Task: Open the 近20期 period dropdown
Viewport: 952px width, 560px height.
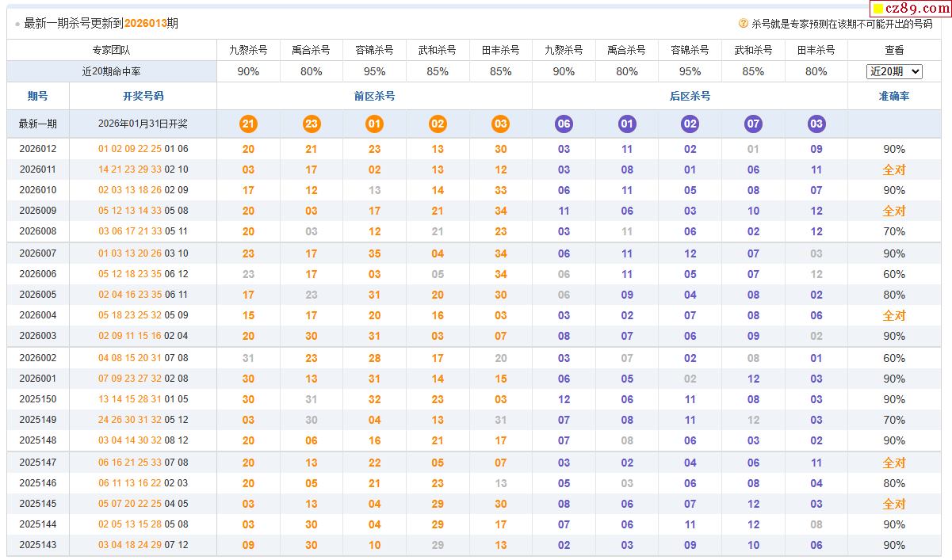Action: click(x=894, y=71)
